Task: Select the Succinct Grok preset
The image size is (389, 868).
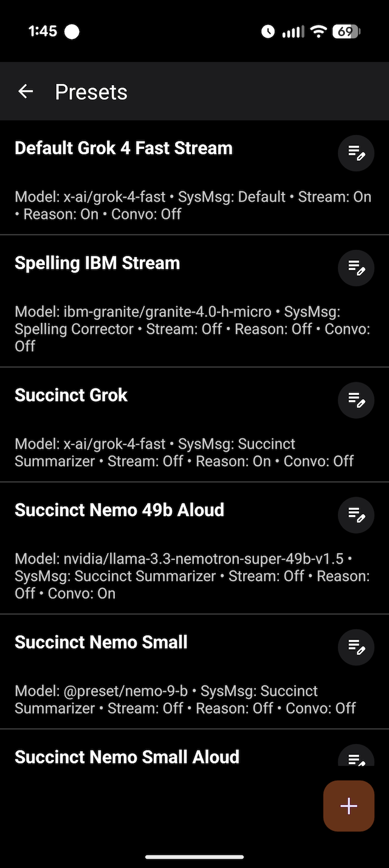Action: tap(71, 395)
